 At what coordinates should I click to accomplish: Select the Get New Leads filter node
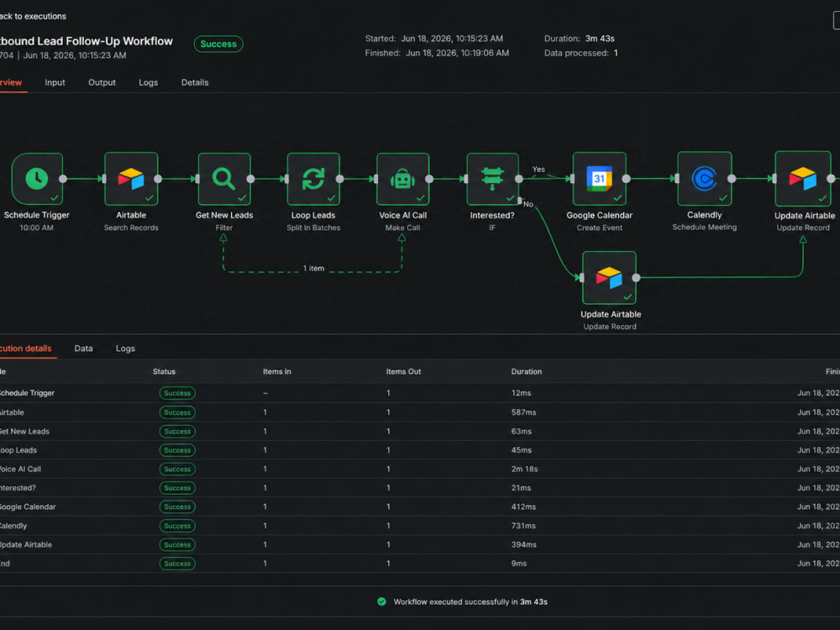tap(224, 179)
